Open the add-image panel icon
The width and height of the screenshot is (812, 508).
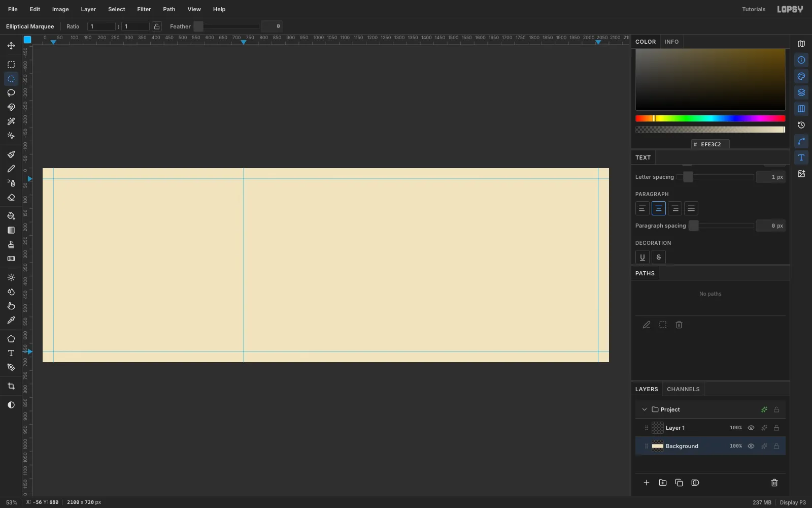pos(801,174)
